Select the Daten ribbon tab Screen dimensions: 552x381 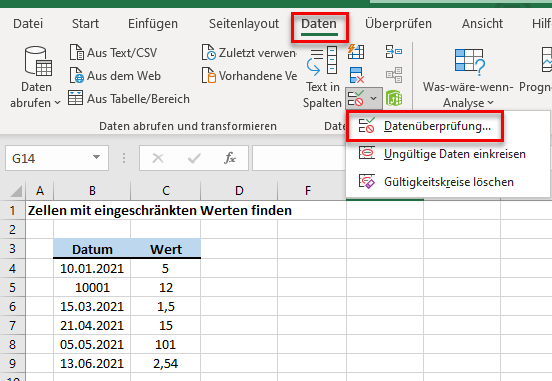click(319, 24)
